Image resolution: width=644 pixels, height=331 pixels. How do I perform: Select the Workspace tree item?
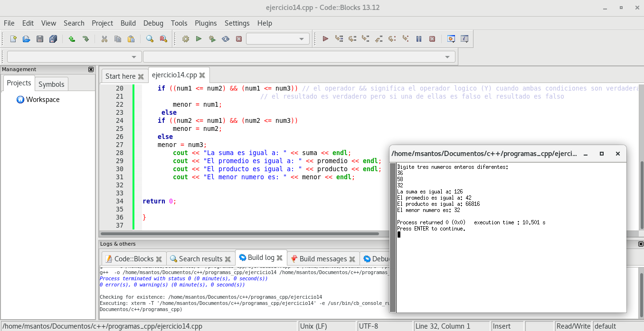(x=42, y=100)
